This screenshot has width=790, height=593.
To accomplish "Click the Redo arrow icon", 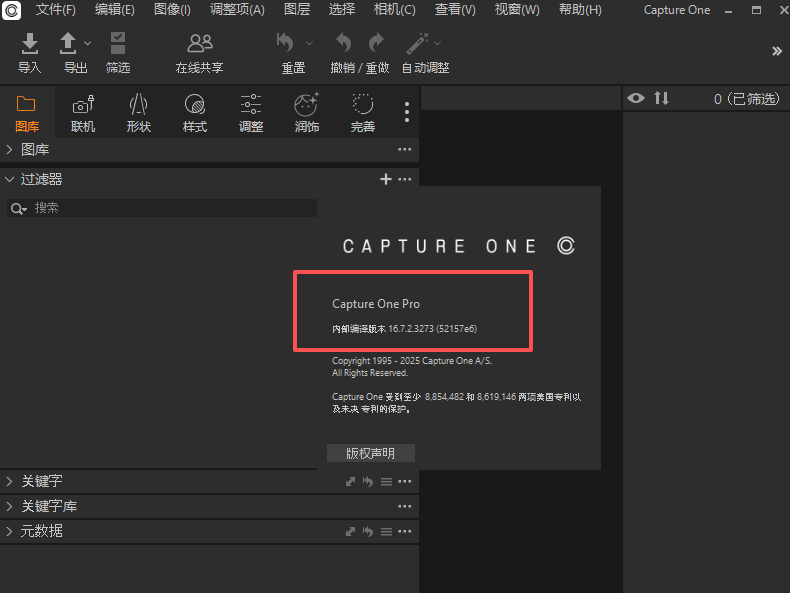I will [376, 43].
